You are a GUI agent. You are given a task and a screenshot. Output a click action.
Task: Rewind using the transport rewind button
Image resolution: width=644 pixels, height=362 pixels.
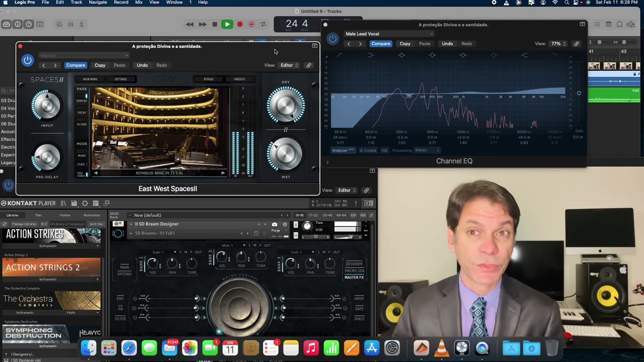(190, 24)
